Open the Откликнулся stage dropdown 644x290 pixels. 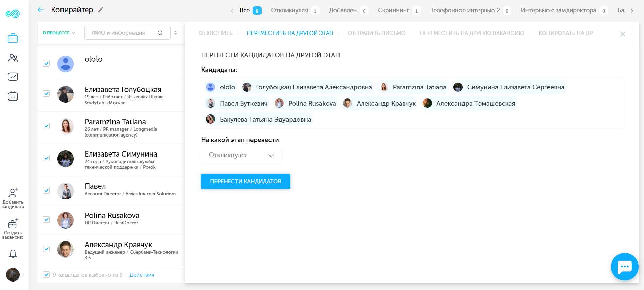point(241,155)
